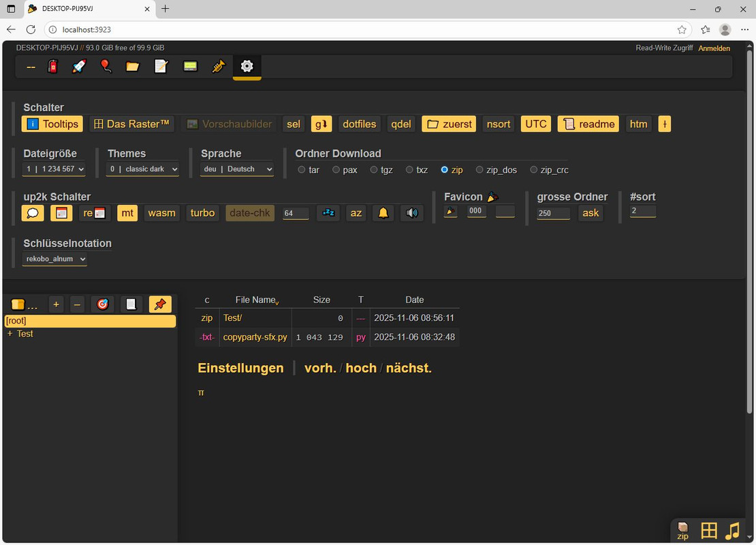This screenshot has height=545, width=756.
Task: Click the page wrap icon in navpane
Action: [131, 305]
